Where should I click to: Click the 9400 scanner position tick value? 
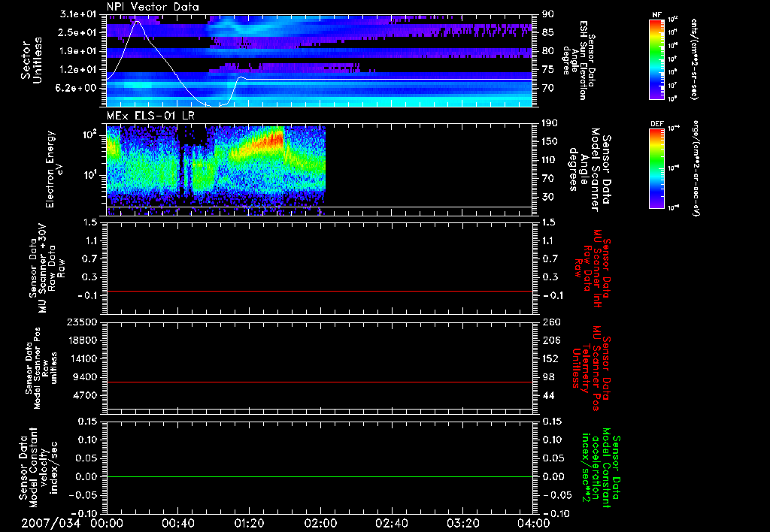coord(86,377)
